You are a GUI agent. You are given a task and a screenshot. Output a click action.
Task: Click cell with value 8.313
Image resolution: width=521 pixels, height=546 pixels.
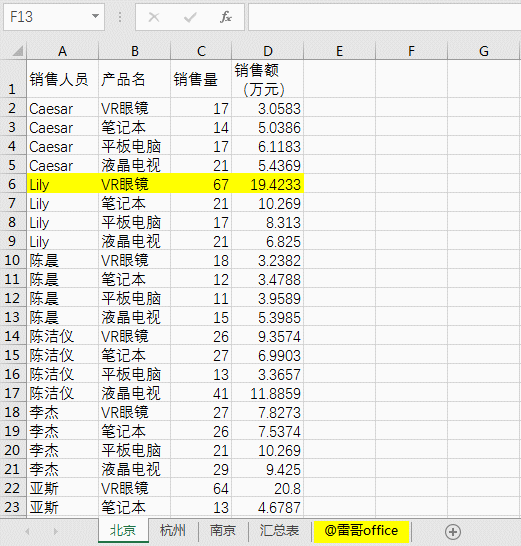pos(268,222)
